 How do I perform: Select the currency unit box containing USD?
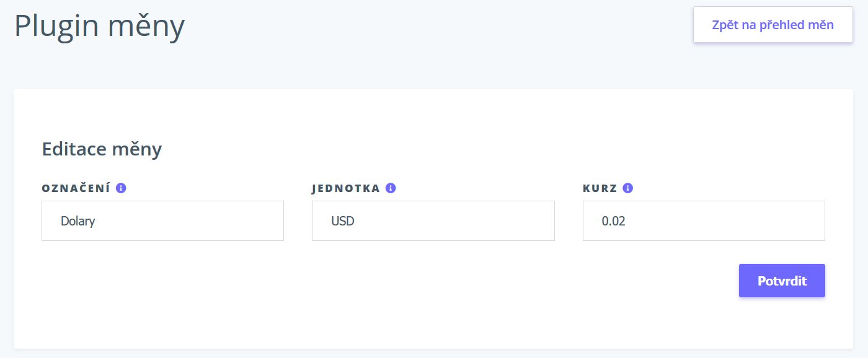[433, 220]
